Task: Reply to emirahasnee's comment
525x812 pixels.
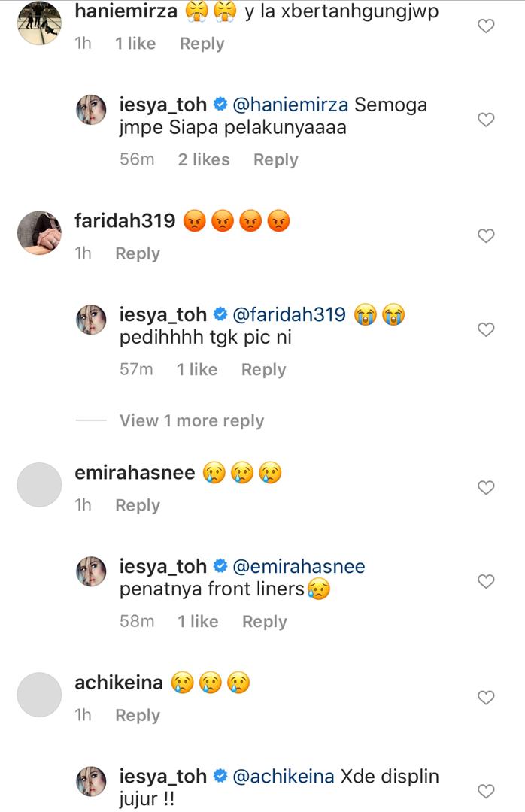Action: pyautogui.click(x=137, y=505)
